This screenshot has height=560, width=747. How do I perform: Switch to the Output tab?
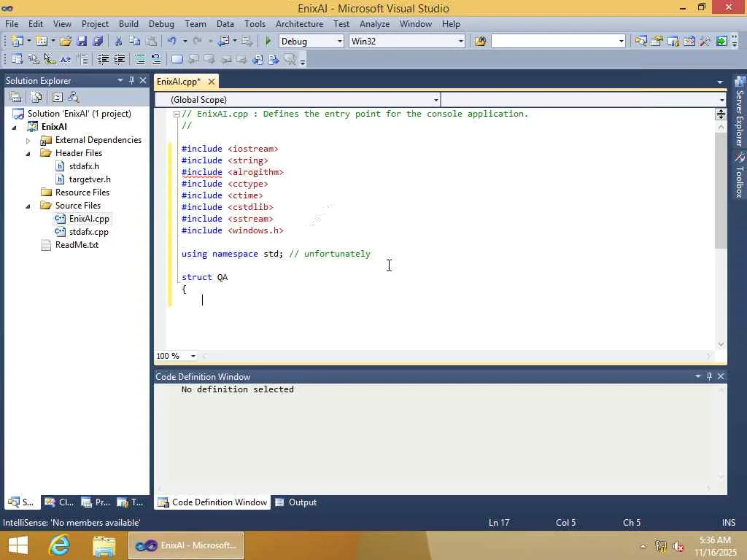coord(295,502)
